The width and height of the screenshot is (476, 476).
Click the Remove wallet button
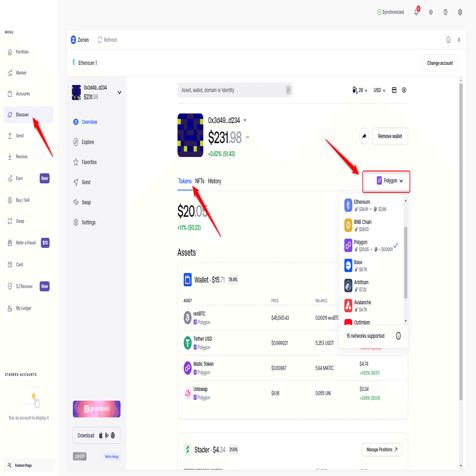(390, 136)
